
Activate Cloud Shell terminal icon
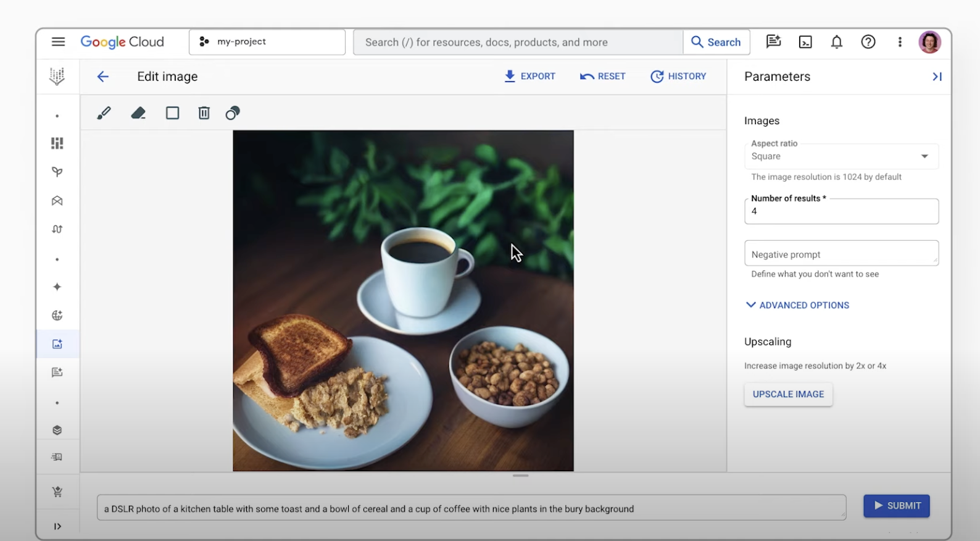click(x=805, y=42)
